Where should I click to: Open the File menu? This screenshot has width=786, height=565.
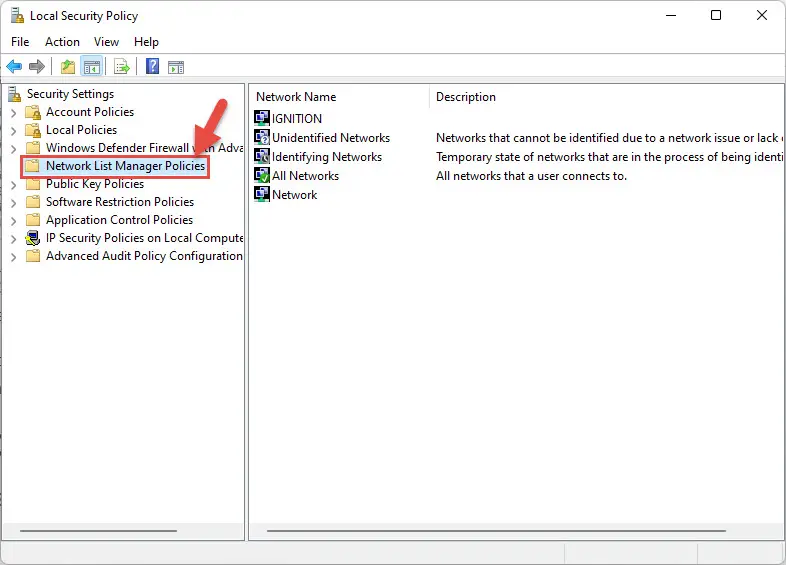[x=20, y=42]
